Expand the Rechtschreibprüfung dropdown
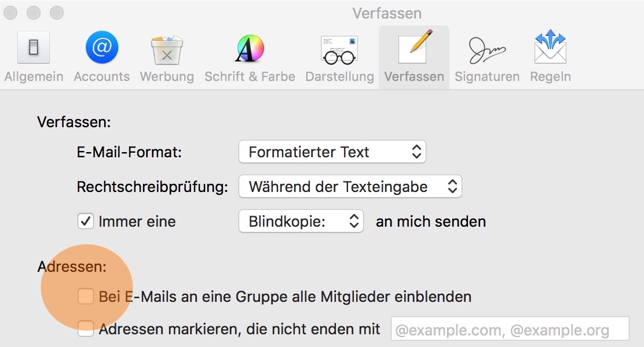 (x=350, y=187)
